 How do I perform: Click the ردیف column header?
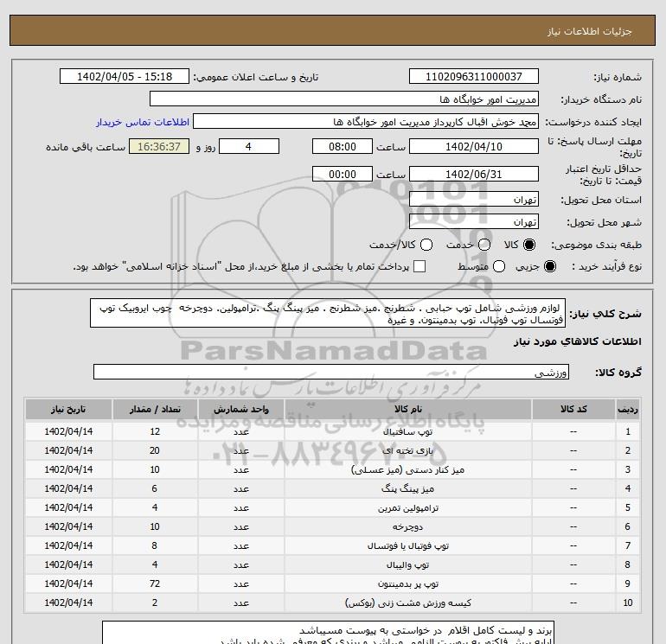[x=628, y=409]
